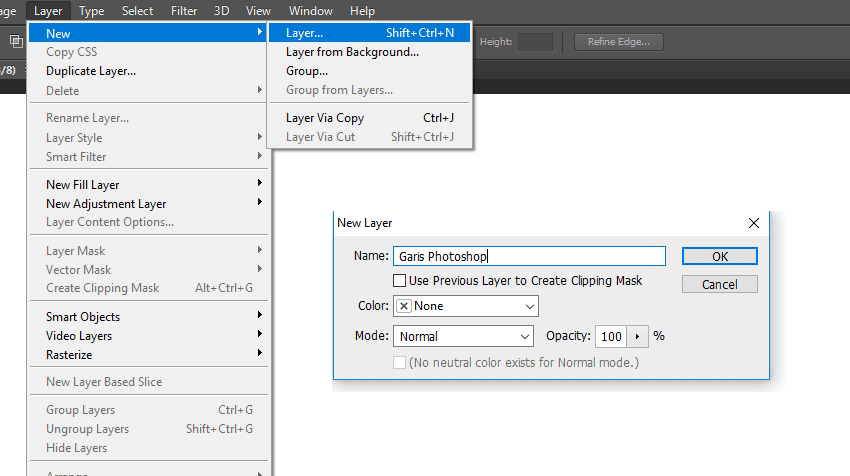
Task: Click the layer Name text field
Action: (x=529, y=256)
